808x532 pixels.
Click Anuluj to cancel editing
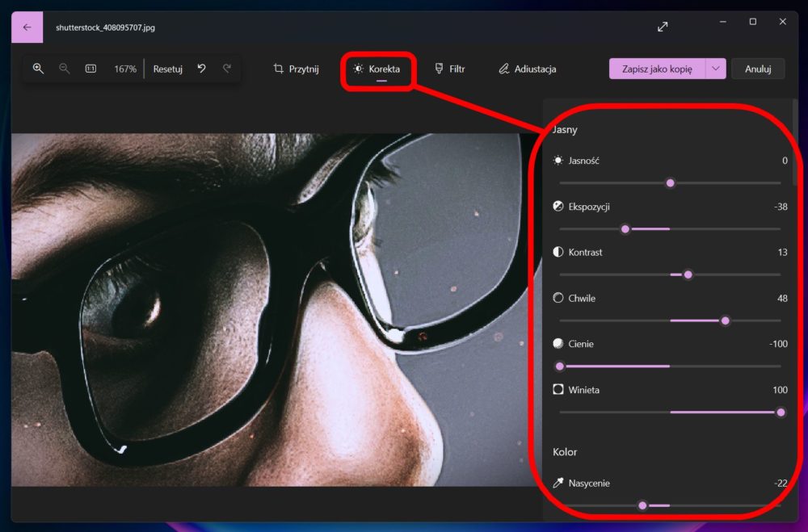click(x=758, y=69)
